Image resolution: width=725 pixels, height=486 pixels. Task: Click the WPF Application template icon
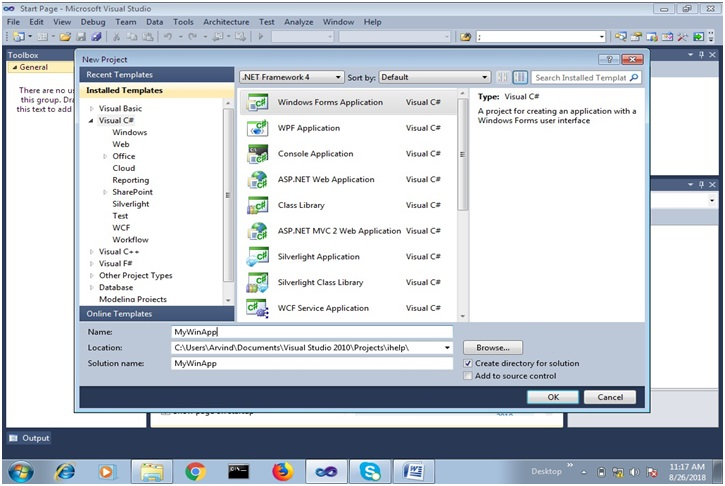[258, 128]
